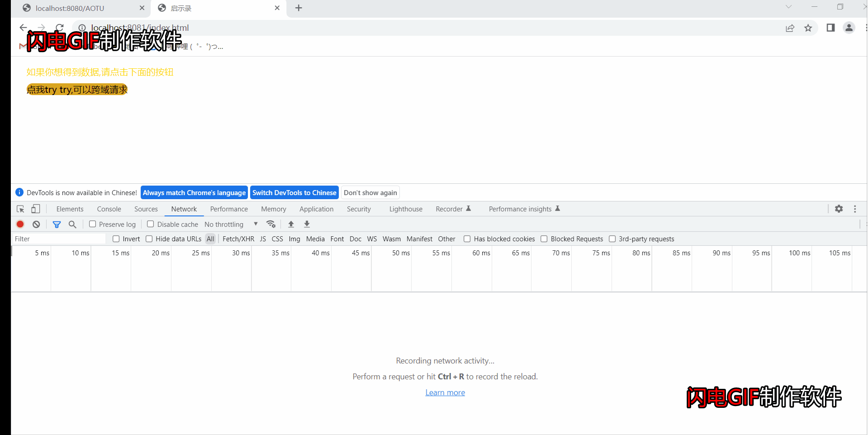Open a new browser tab
This screenshot has height=435, width=868.
coord(299,8)
